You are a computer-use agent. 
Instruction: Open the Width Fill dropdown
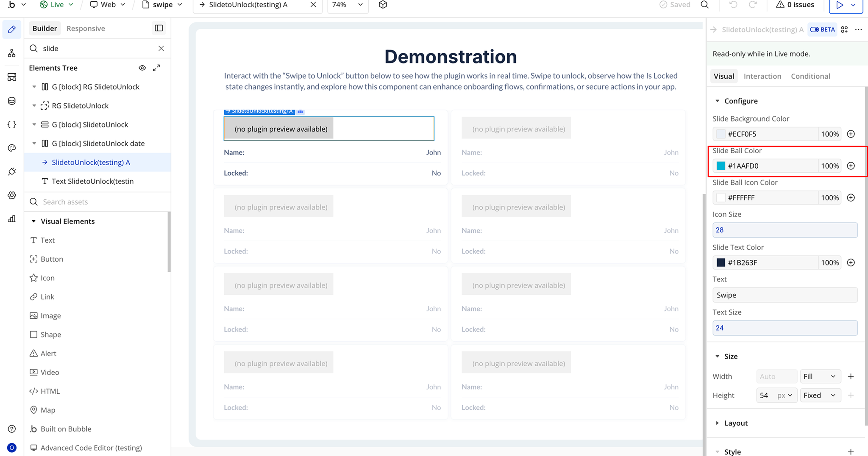pyautogui.click(x=820, y=376)
